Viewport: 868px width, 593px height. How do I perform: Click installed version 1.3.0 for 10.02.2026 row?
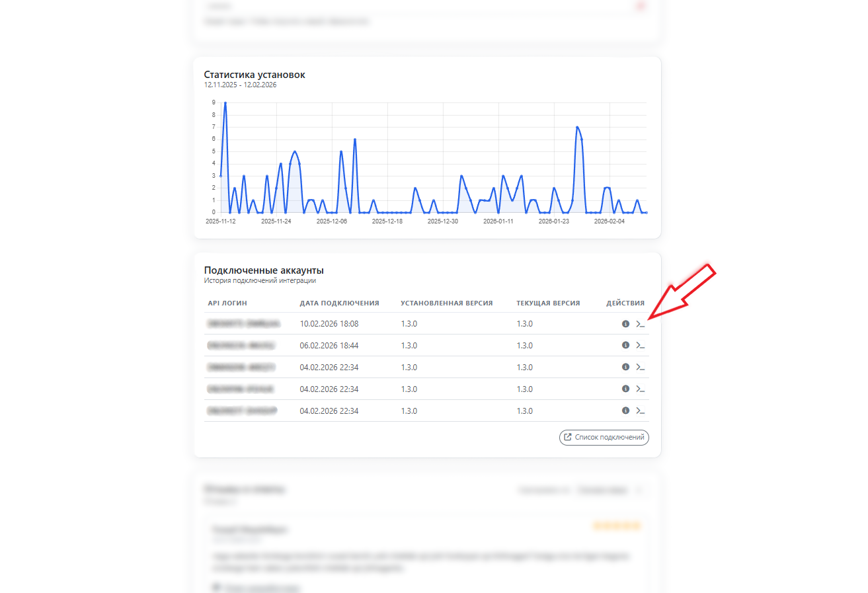(409, 324)
